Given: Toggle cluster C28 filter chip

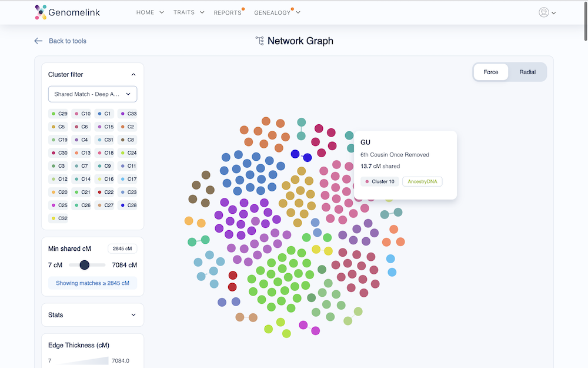Looking at the screenshot, I should [x=128, y=205].
